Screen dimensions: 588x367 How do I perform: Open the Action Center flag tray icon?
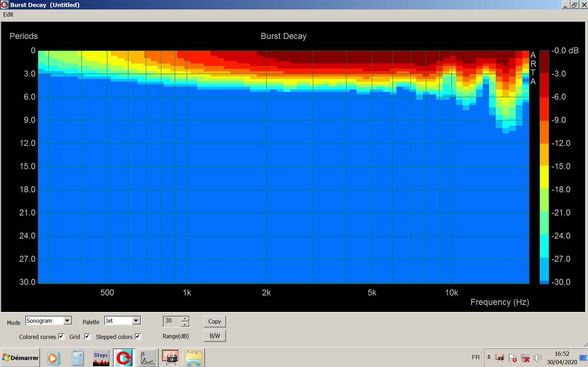(513, 357)
